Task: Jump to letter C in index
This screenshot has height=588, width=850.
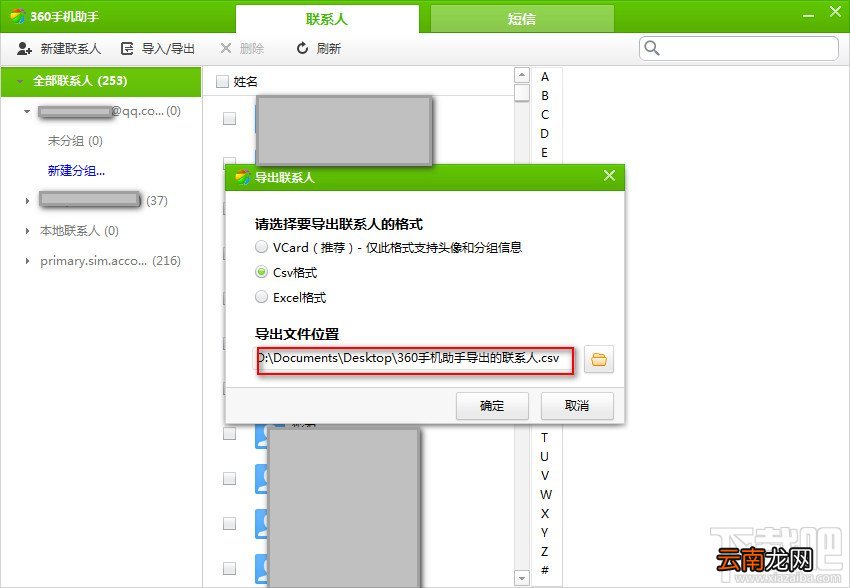Action: point(545,115)
